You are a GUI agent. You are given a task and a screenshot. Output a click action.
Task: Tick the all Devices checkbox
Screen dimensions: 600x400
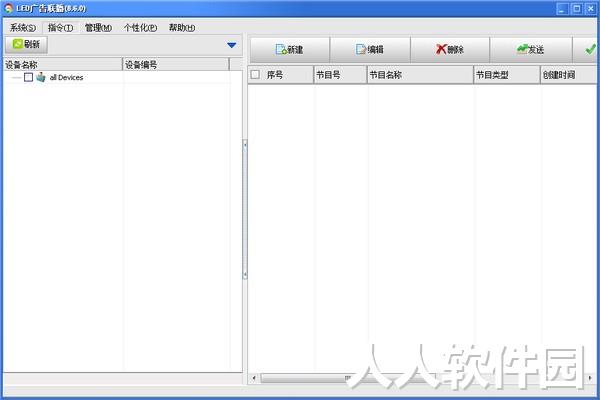pyautogui.click(x=28, y=77)
